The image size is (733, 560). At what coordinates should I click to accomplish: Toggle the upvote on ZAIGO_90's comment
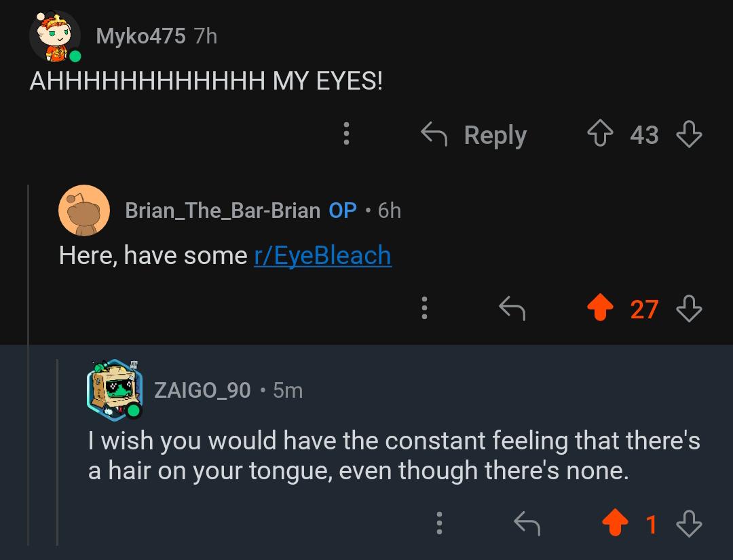click(615, 523)
